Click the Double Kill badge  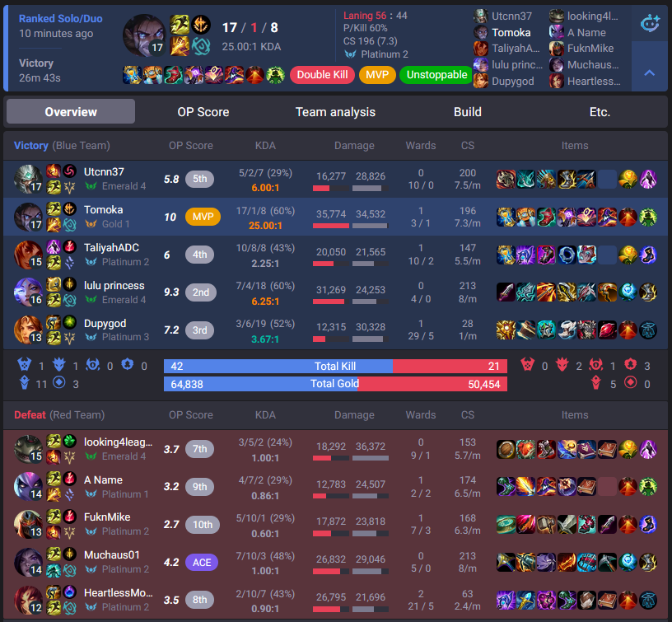[x=322, y=75]
